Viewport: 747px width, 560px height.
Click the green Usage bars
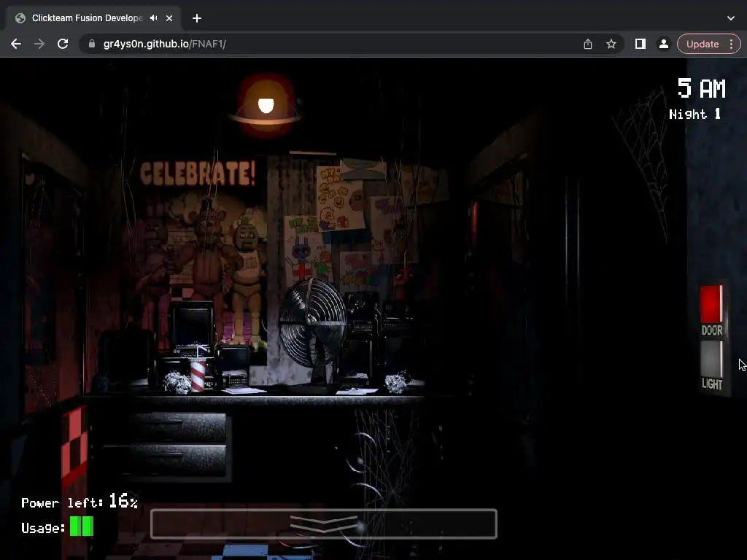[x=82, y=526]
